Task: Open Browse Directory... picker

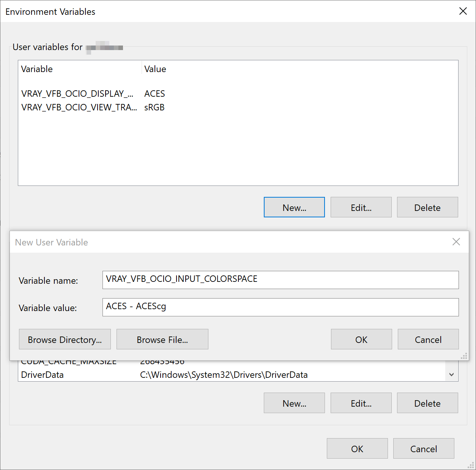Action: pyautogui.click(x=65, y=339)
